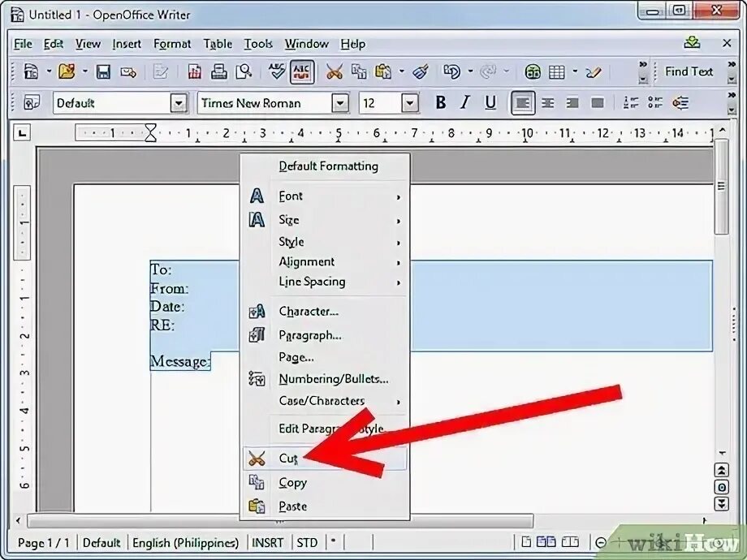Click the tab stop type button beside ruler
Screen dimensions: 747x560
point(23,133)
